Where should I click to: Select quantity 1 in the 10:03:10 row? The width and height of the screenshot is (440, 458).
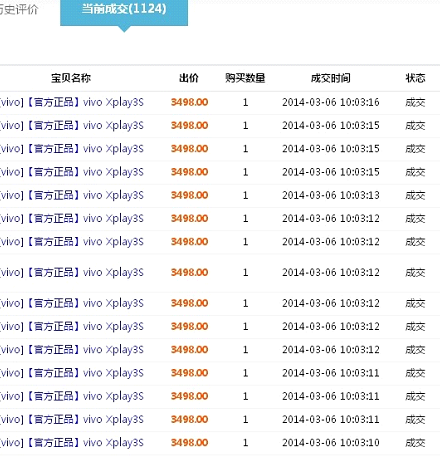click(x=245, y=443)
